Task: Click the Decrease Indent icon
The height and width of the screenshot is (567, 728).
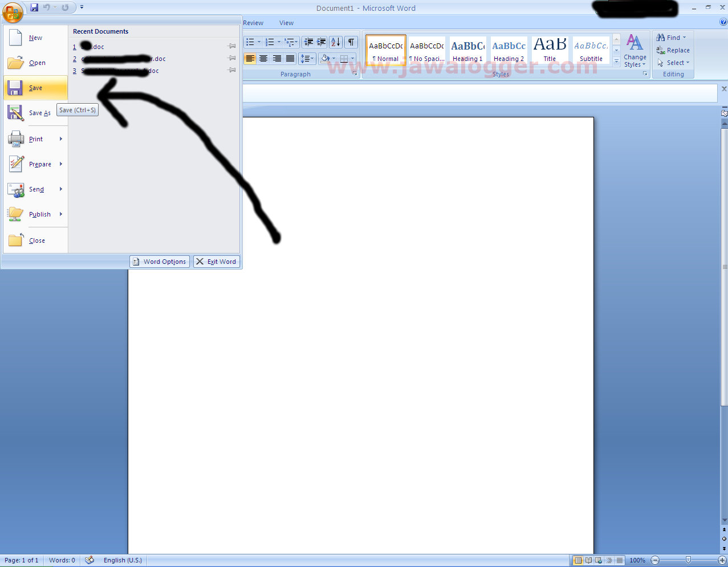Action: pos(308,42)
